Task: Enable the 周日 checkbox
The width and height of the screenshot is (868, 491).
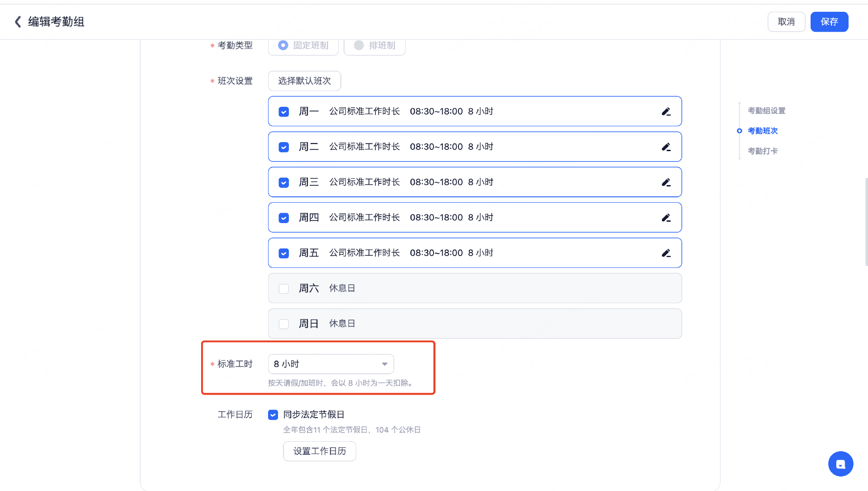Action: coord(284,324)
